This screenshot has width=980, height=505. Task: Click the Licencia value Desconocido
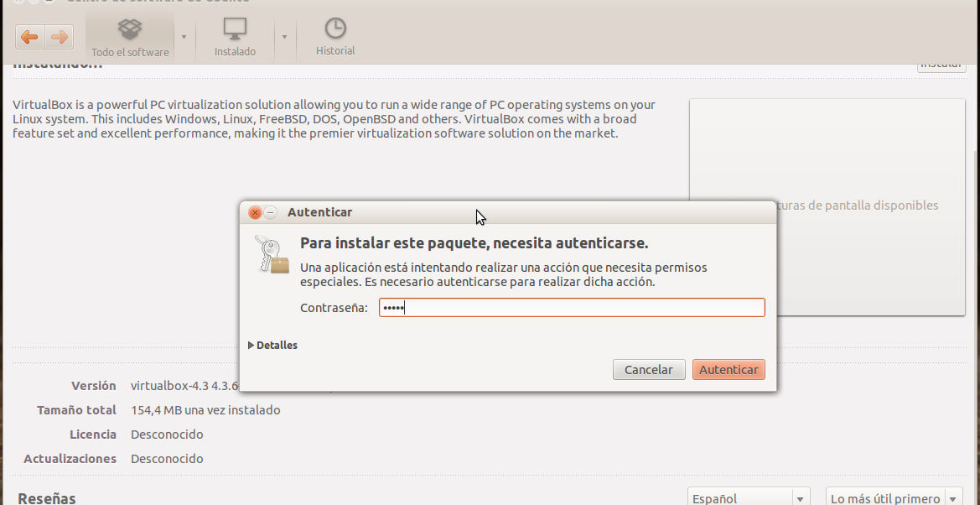point(167,435)
